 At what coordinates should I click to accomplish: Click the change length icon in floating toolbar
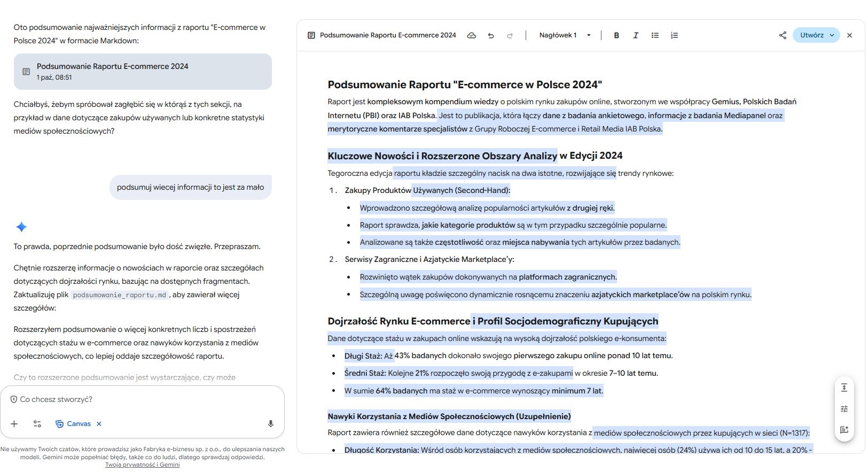point(844,388)
